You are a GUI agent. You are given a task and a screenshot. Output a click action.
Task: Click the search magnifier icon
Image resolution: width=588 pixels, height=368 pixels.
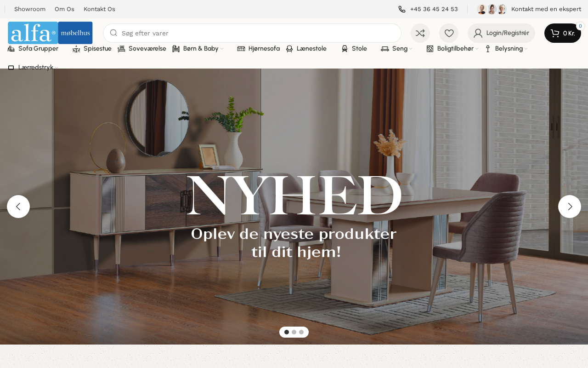pyautogui.click(x=113, y=33)
